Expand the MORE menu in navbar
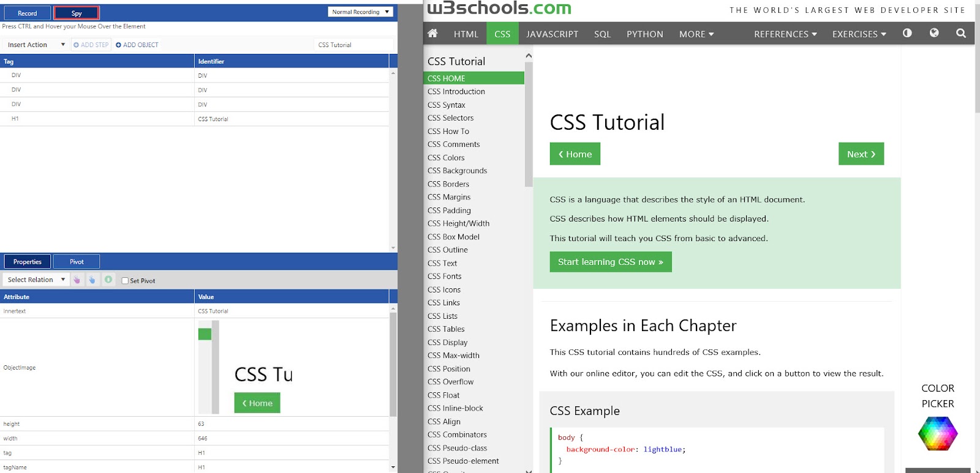This screenshot has width=980, height=473. pos(696,34)
